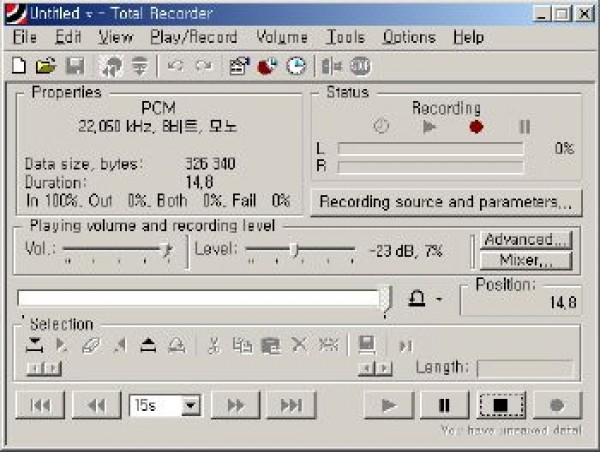
Task: Create a new recording with the blank page icon
Action: point(19,66)
